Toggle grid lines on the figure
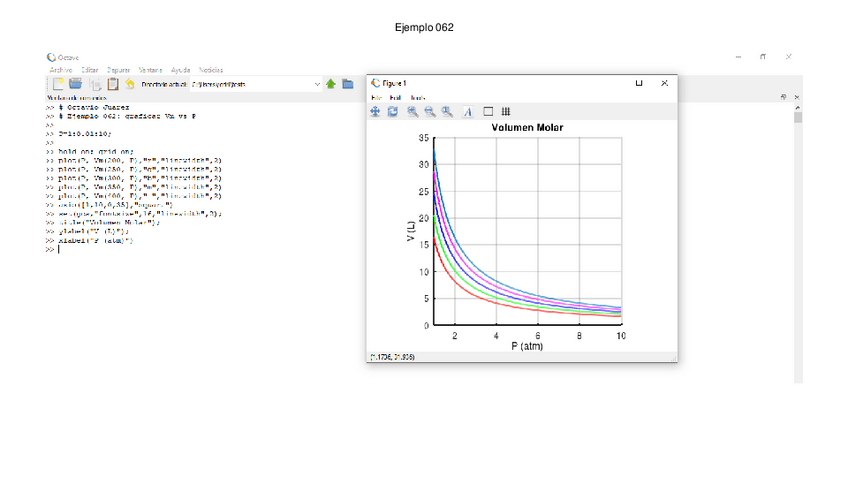 click(506, 112)
